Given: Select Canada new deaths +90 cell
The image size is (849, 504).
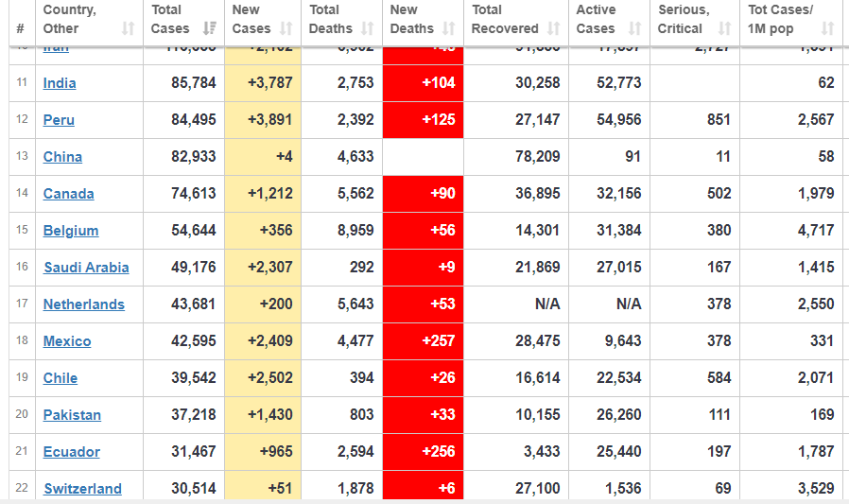Looking at the screenshot, I should (x=423, y=193).
